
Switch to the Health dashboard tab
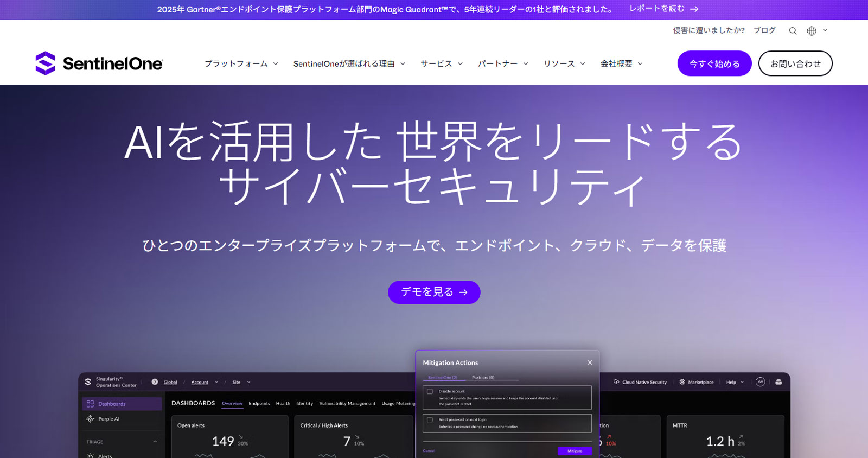coord(283,403)
